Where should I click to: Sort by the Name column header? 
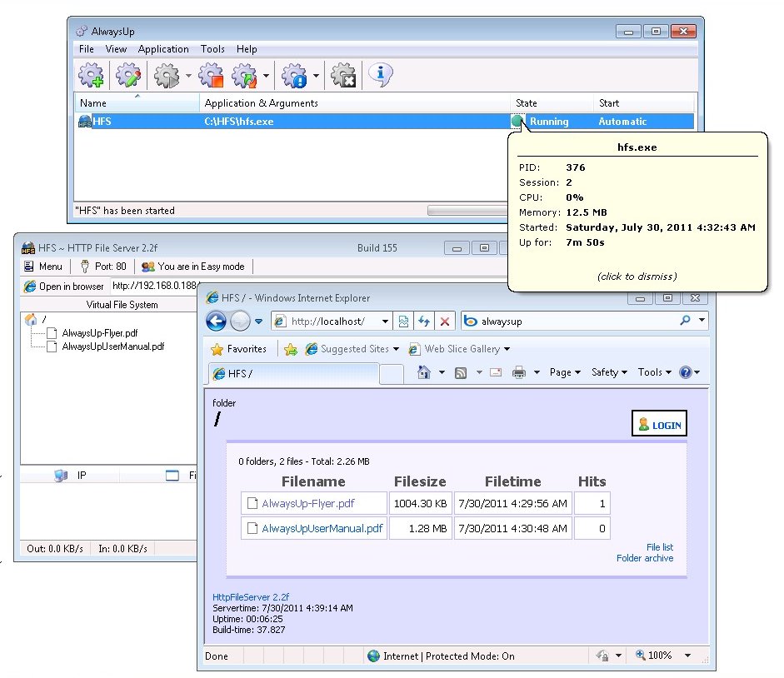[x=137, y=103]
